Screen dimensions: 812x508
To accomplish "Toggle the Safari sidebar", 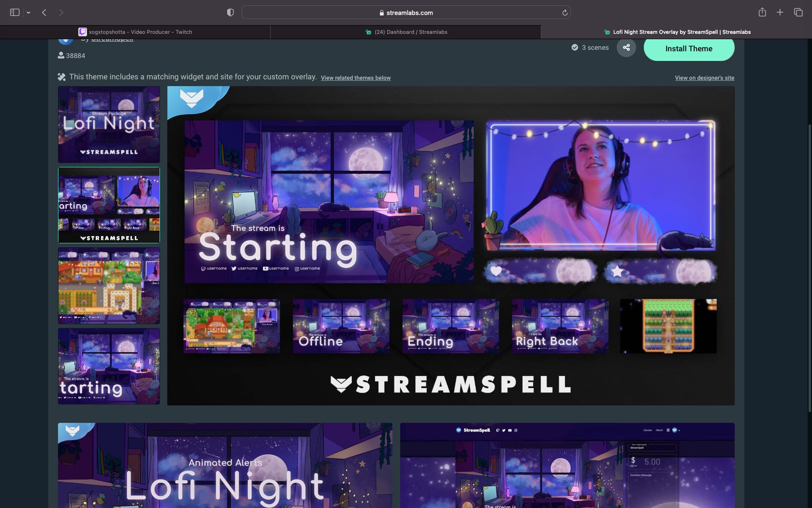I will point(15,12).
